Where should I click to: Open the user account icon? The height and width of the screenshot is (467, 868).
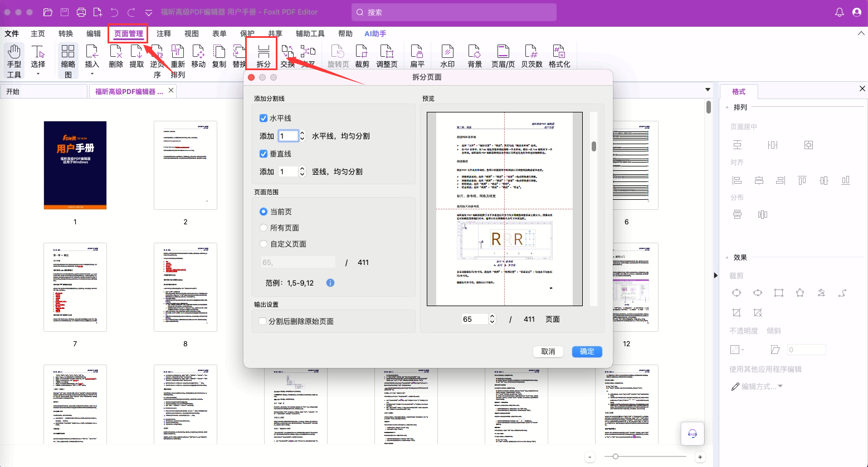tap(857, 12)
